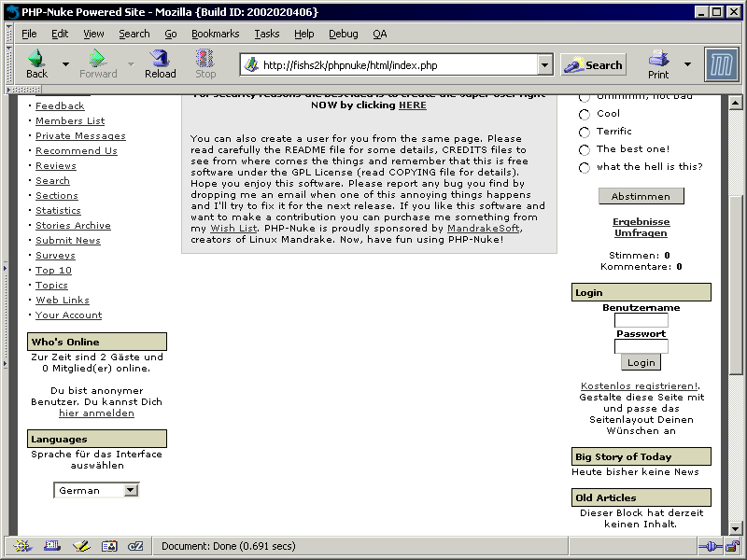The width and height of the screenshot is (747, 560).
Task: Open the Members List link
Action: pyautogui.click(x=70, y=121)
